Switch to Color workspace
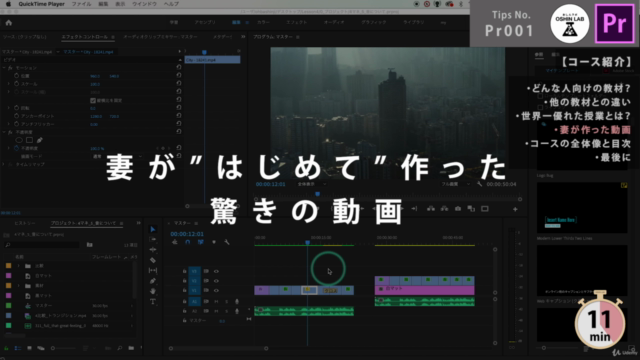The width and height of the screenshot is (640, 360). click(263, 22)
